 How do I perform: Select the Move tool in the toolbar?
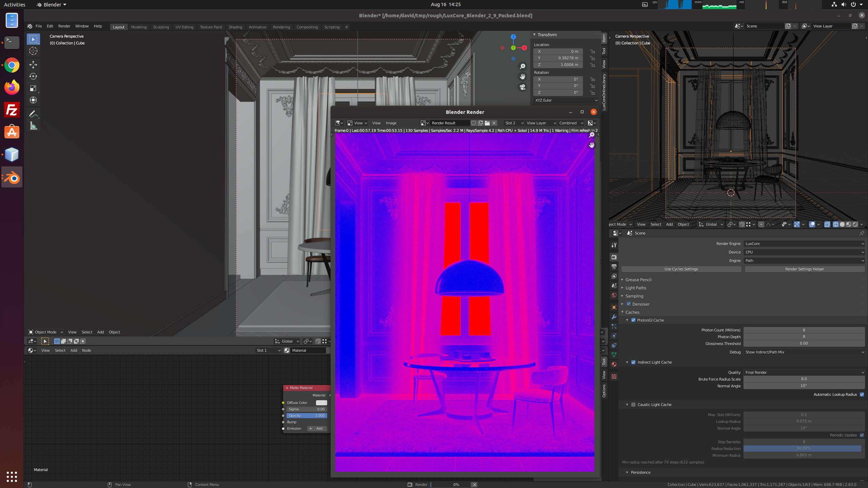point(33,64)
